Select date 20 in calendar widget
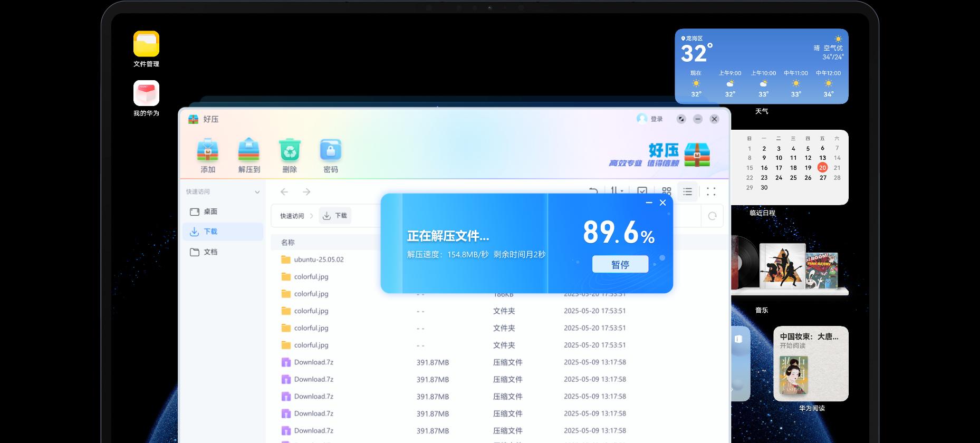This screenshot has height=443, width=980. (822, 168)
